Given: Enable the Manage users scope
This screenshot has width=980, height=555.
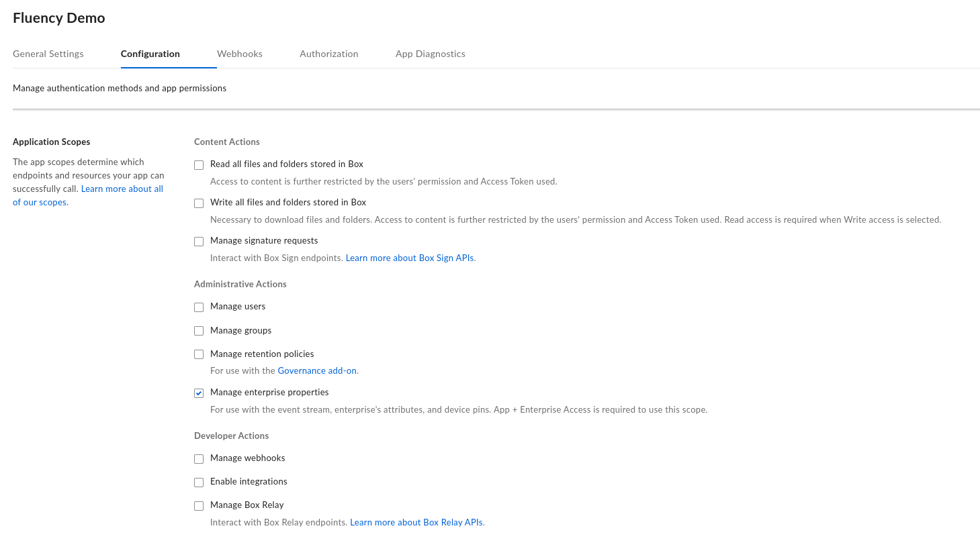Looking at the screenshot, I should coord(199,307).
